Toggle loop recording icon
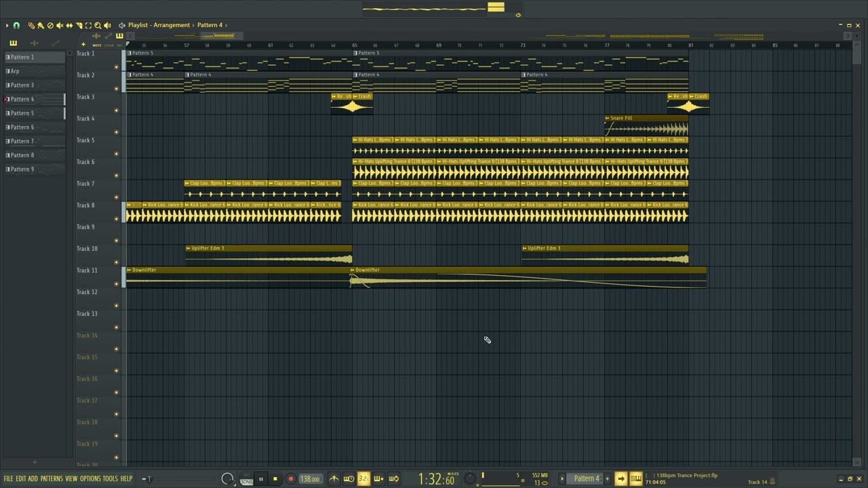The image size is (868, 488). pos(393,479)
